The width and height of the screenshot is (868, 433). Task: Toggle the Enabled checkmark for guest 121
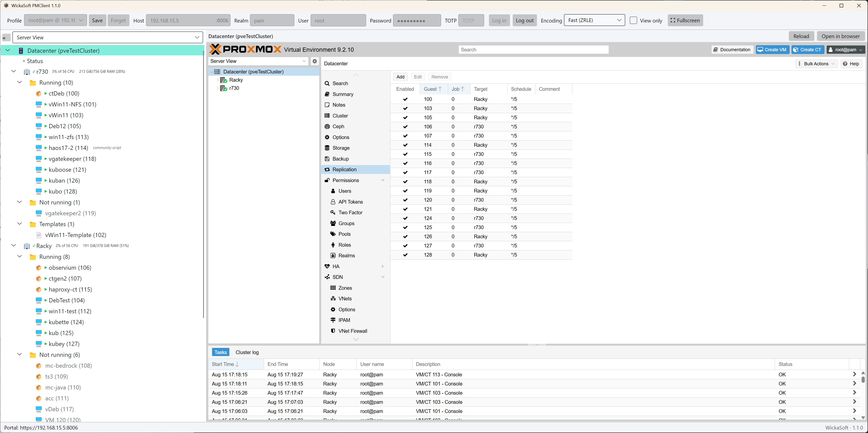[x=405, y=209]
